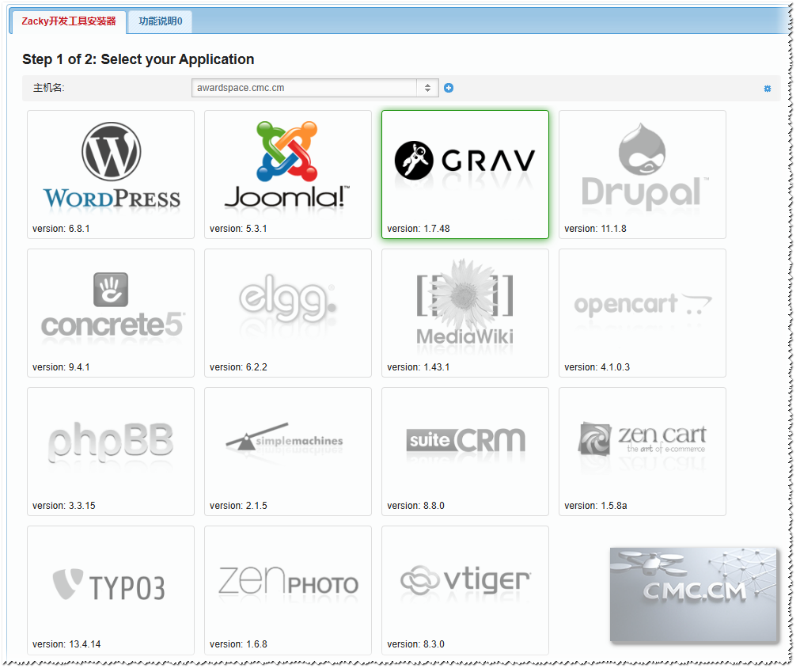This screenshot has width=800, height=672.
Task: Select the Drupal application logo
Action: tap(646, 166)
